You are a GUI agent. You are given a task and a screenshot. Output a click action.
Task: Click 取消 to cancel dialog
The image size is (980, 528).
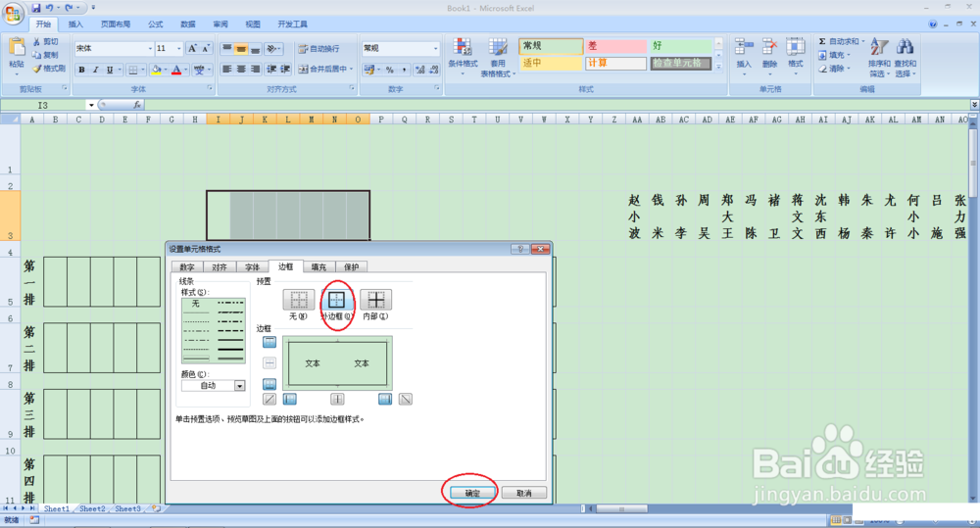tap(523, 493)
